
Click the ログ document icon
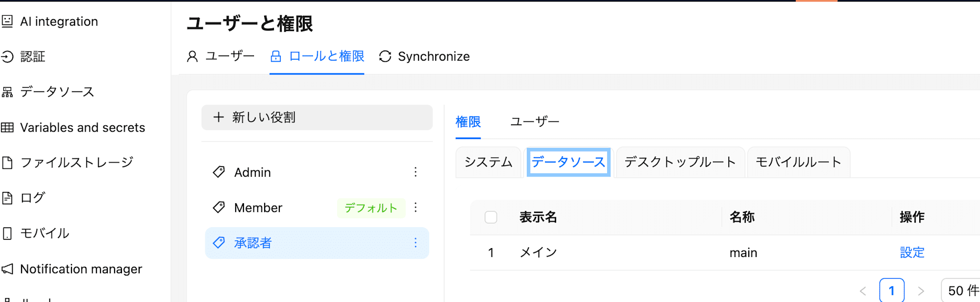point(7,198)
